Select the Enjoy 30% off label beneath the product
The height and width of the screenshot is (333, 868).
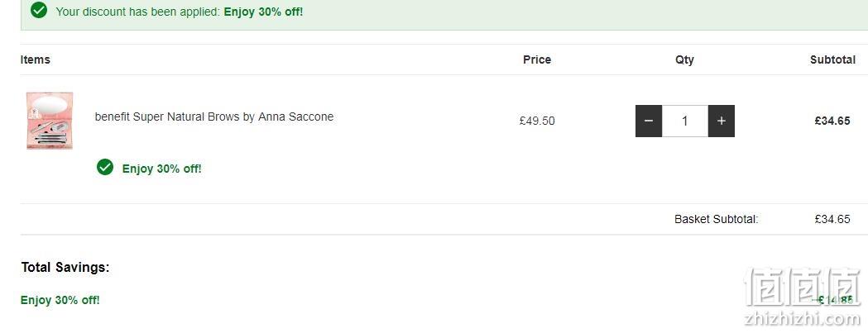161,169
